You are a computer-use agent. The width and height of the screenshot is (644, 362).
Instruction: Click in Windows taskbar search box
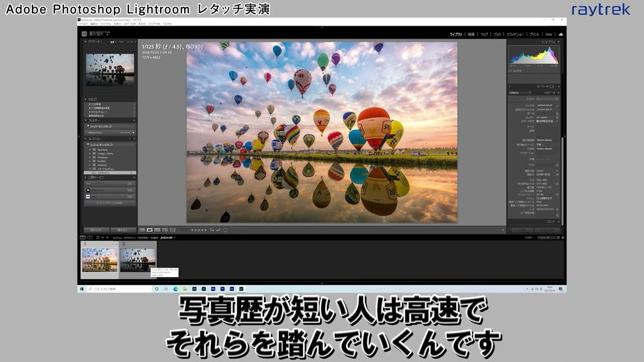[119, 289]
